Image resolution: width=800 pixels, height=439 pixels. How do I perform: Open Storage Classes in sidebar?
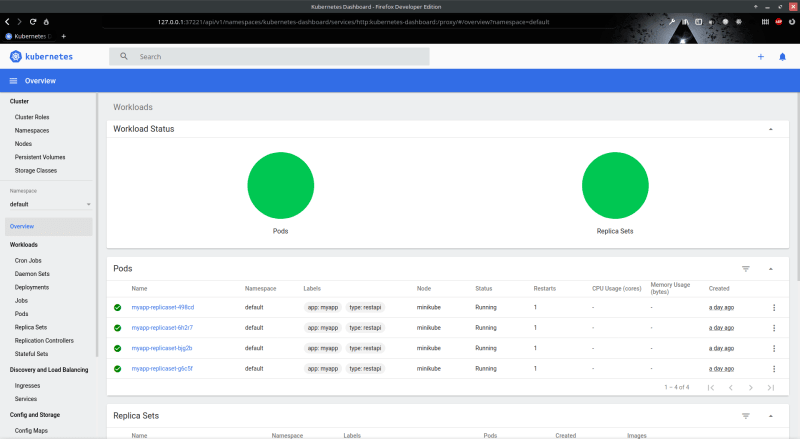36,170
